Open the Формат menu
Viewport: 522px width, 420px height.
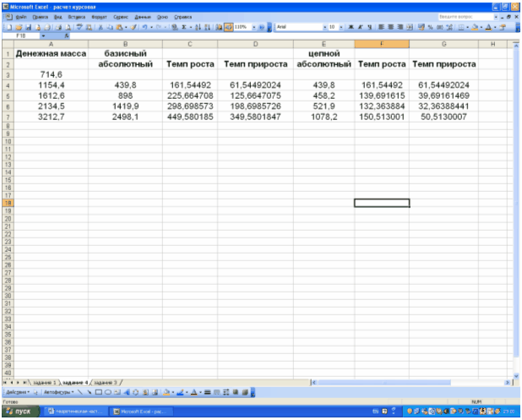99,17
